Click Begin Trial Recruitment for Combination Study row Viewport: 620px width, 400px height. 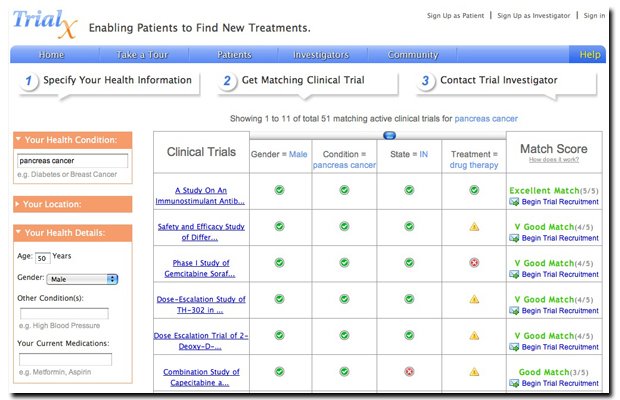[560, 383]
